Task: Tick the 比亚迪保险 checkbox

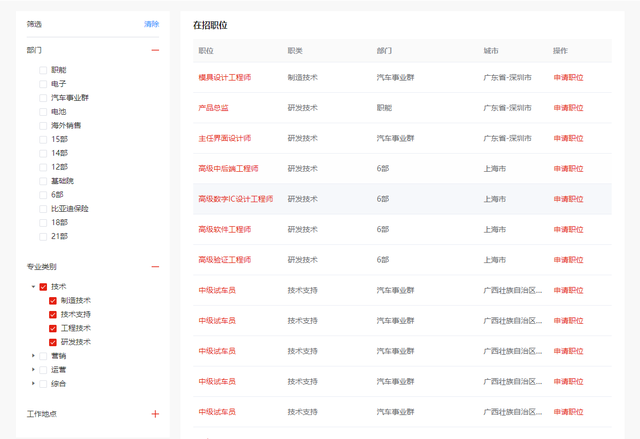Action: (x=43, y=209)
